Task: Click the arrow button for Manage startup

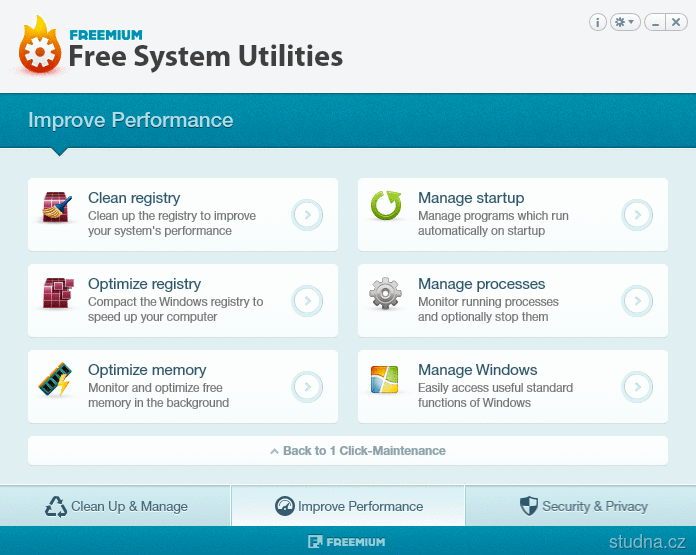Action: coord(637,215)
